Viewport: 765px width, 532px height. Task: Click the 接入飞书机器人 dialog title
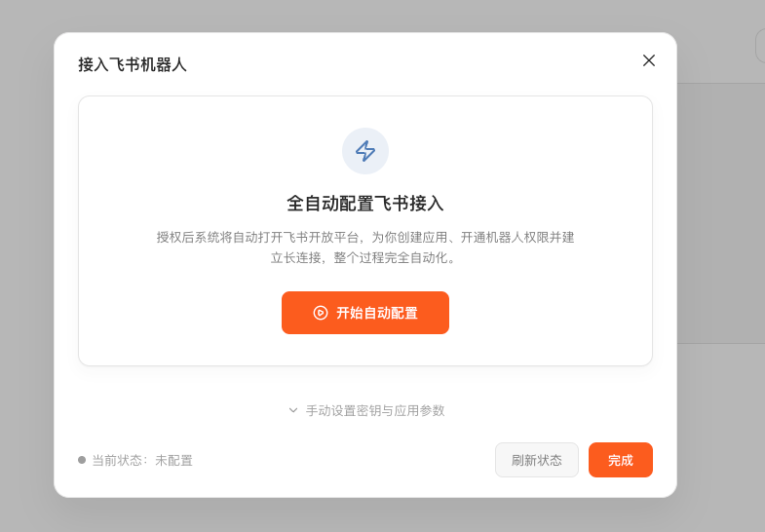133,65
